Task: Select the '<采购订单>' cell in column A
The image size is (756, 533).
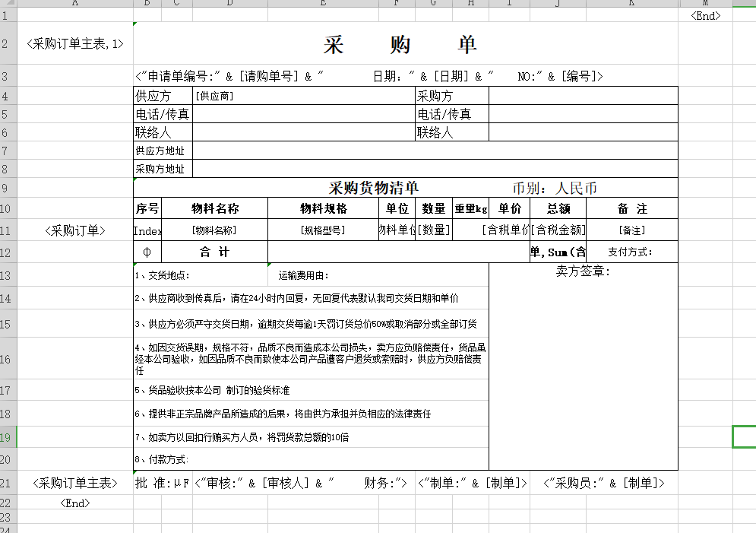Action: 75,230
